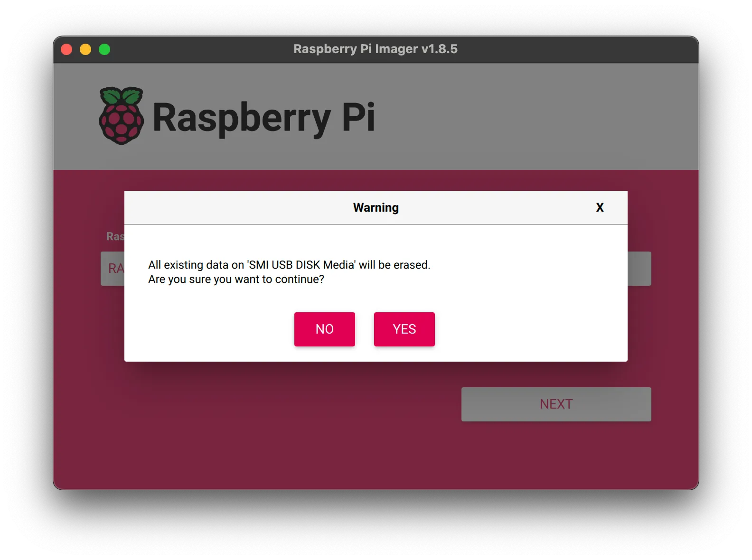Click the red close window button
This screenshot has height=560, width=752.
(67, 49)
